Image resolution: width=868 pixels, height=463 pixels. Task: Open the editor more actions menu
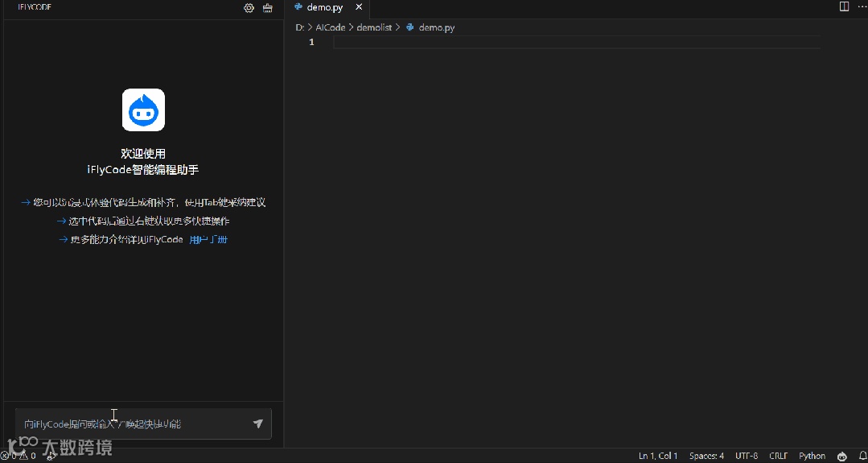click(x=862, y=6)
